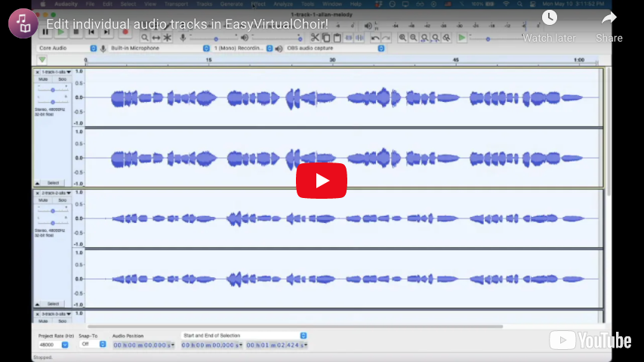
Task: Click the Zoom Toggle icon
Action: coord(447,38)
